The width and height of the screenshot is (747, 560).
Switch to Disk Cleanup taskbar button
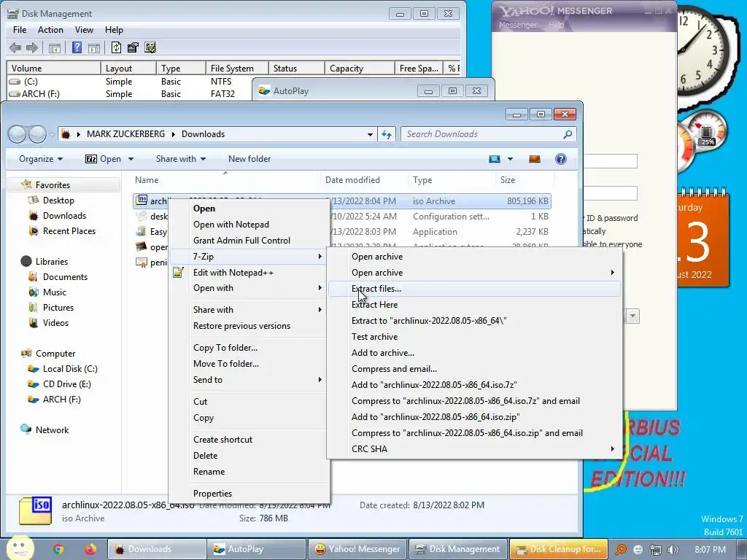coord(559,549)
